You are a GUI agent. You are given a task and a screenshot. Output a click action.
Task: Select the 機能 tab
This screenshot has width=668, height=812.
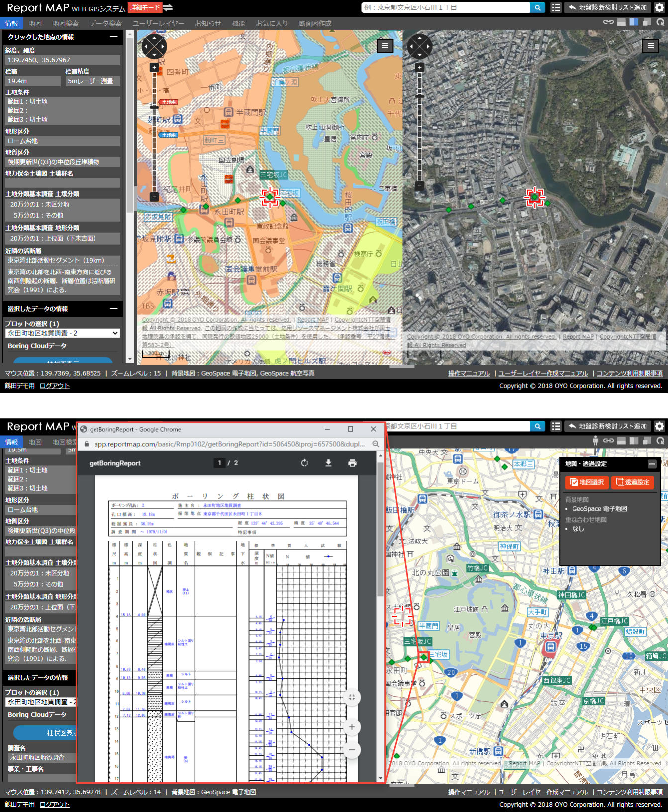point(238,23)
